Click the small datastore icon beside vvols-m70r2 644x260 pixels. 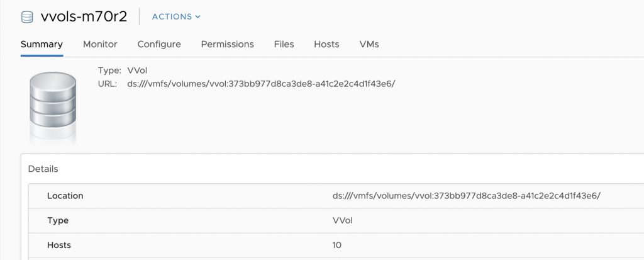(x=26, y=17)
